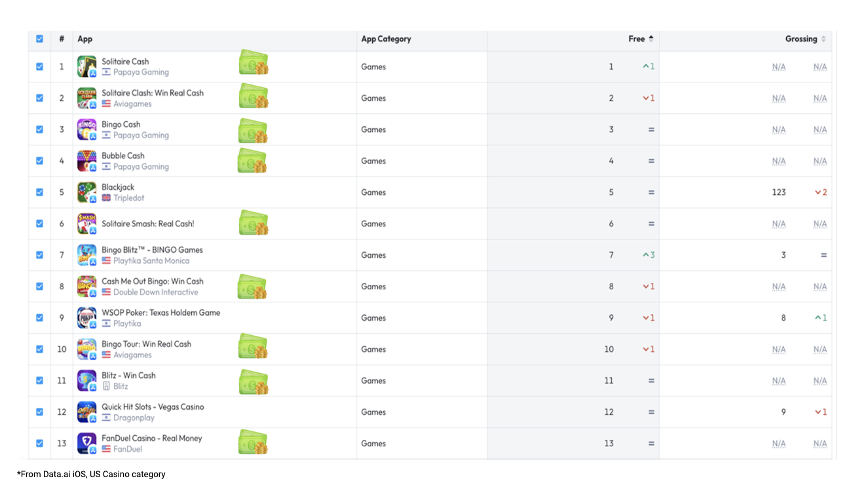Uncheck the Blackjack row checkbox
Screen dimensions: 866x504
(x=39, y=192)
